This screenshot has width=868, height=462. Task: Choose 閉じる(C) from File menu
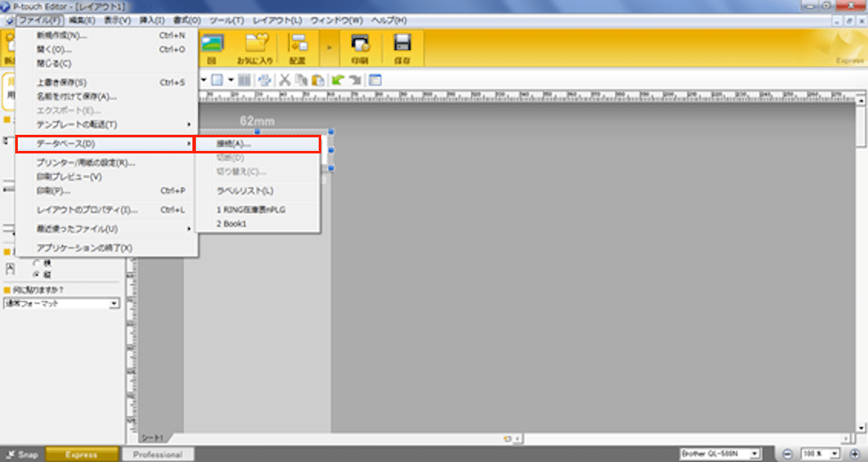click(107, 63)
